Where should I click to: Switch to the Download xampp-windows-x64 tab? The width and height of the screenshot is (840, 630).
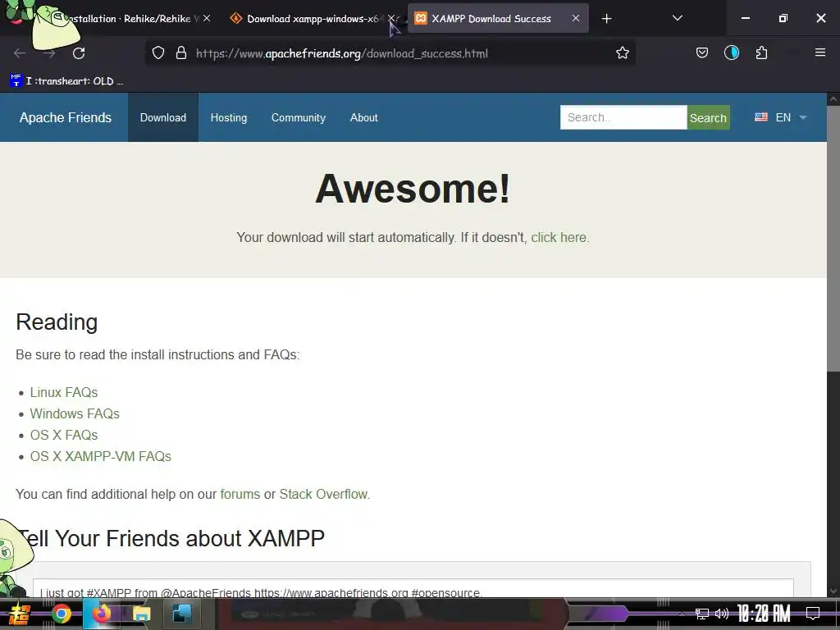coord(313,19)
